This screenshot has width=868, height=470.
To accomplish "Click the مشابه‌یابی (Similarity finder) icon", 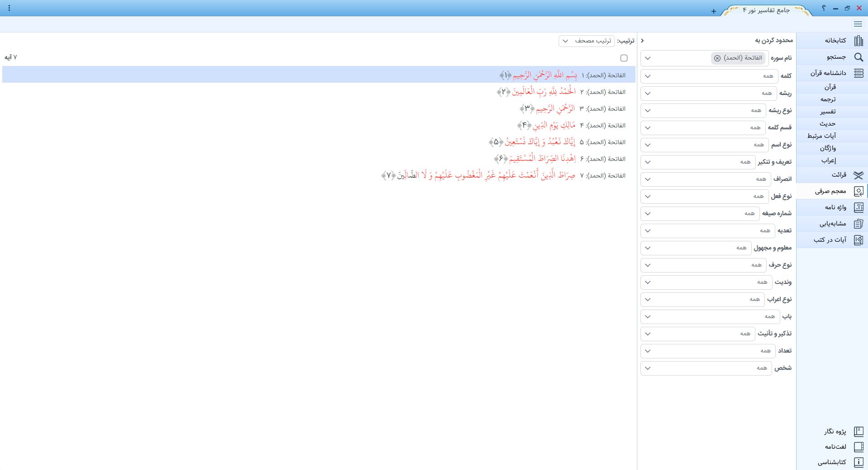I will [858, 224].
